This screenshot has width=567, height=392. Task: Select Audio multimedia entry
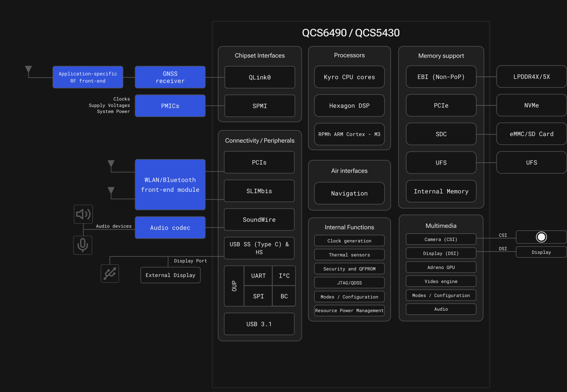(441, 309)
